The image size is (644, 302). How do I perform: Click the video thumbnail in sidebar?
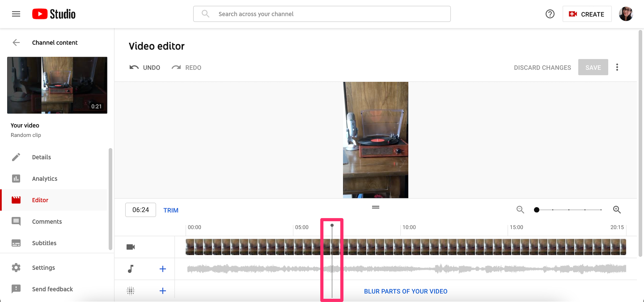point(57,85)
